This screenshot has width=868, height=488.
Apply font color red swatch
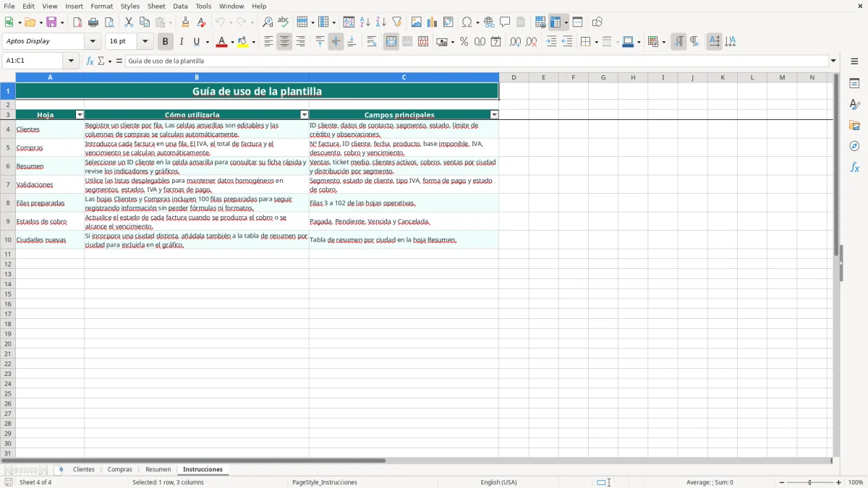pos(221,42)
